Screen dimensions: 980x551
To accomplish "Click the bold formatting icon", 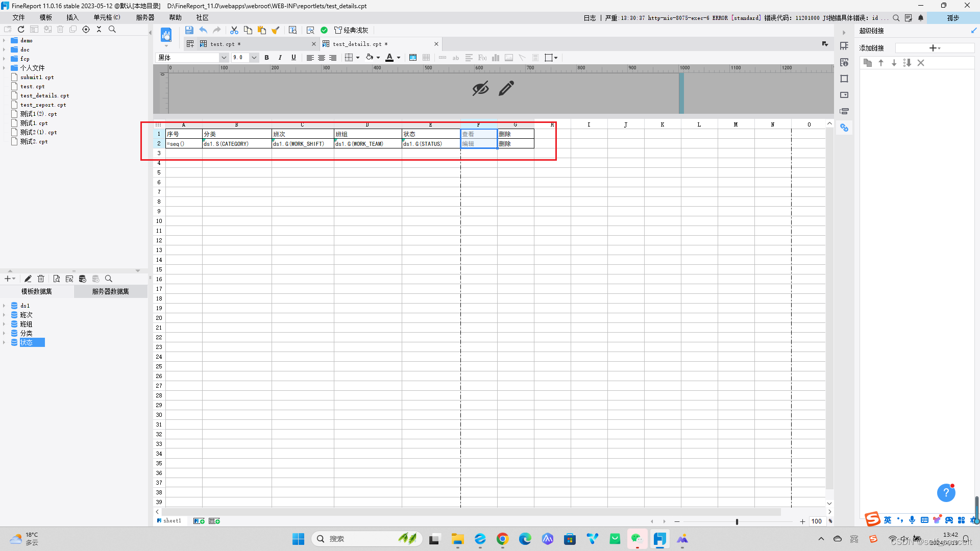I will 266,57.
